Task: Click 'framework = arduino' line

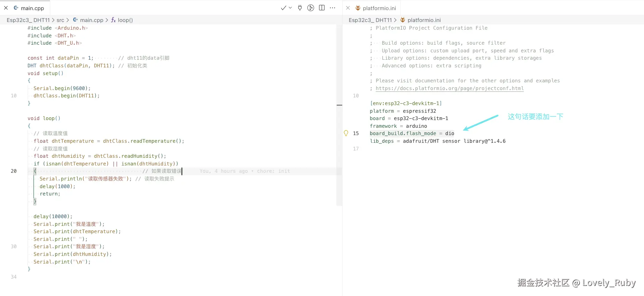Action: [x=398, y=126]
